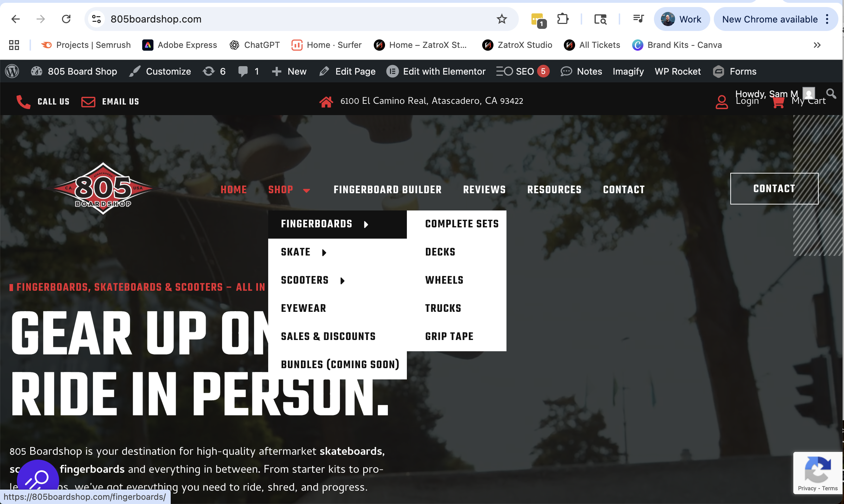Open the WordPress logo menu
The image size is (844, 504).
[12, 71]
